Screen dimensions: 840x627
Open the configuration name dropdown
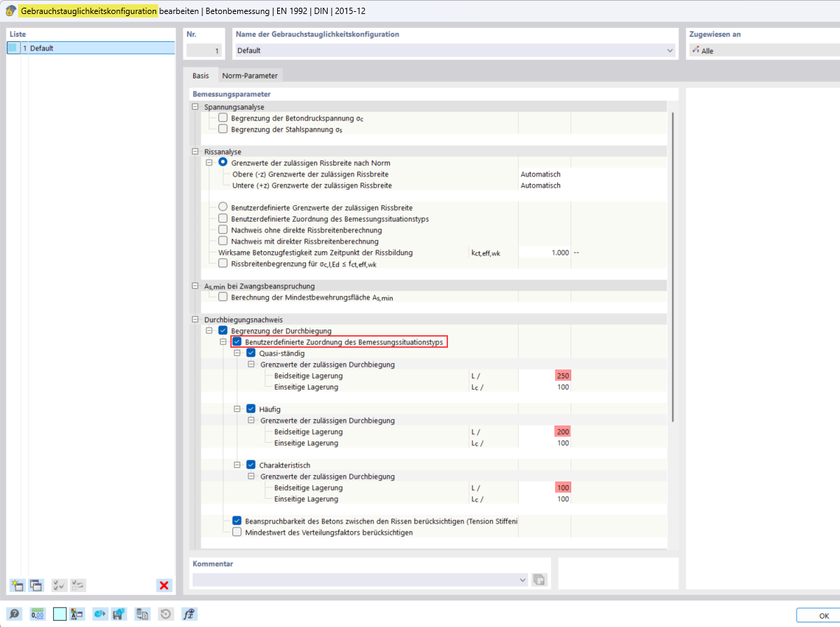click(x=671, y=50)
